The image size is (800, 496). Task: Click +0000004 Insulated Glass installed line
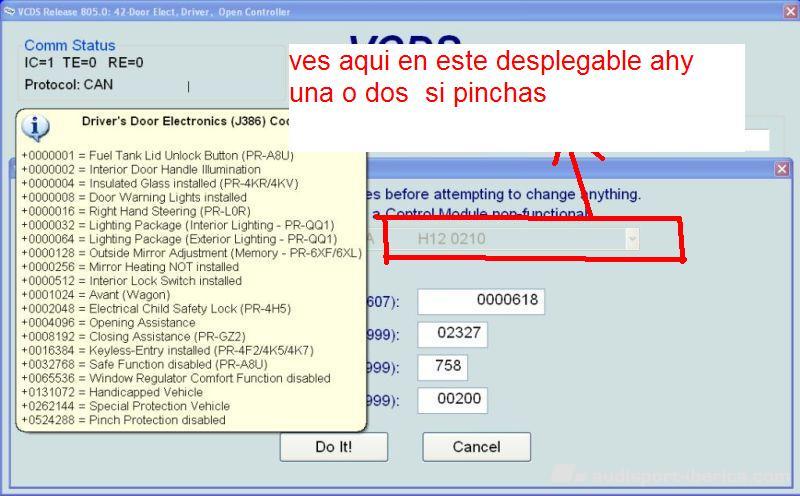point(160,183)
